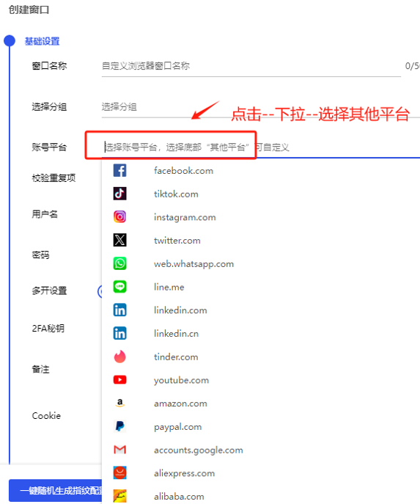Select amazon.com platform option

click(180, 403)
